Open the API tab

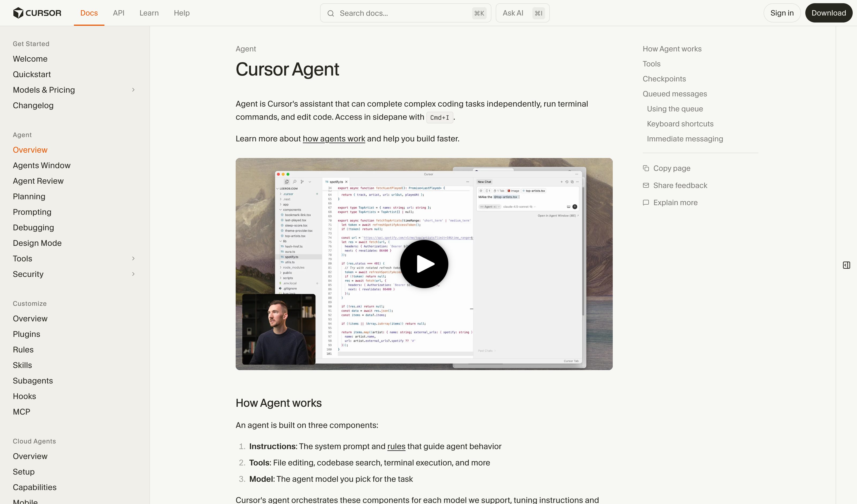tap(119, 13)
